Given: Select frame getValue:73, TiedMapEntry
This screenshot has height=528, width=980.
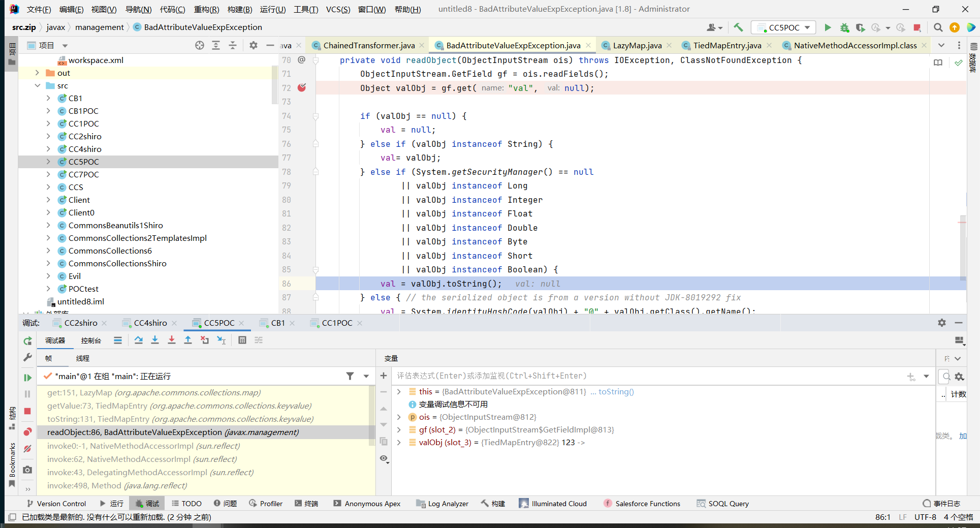Looking at the screenshot, I should [x=179, y=406].
